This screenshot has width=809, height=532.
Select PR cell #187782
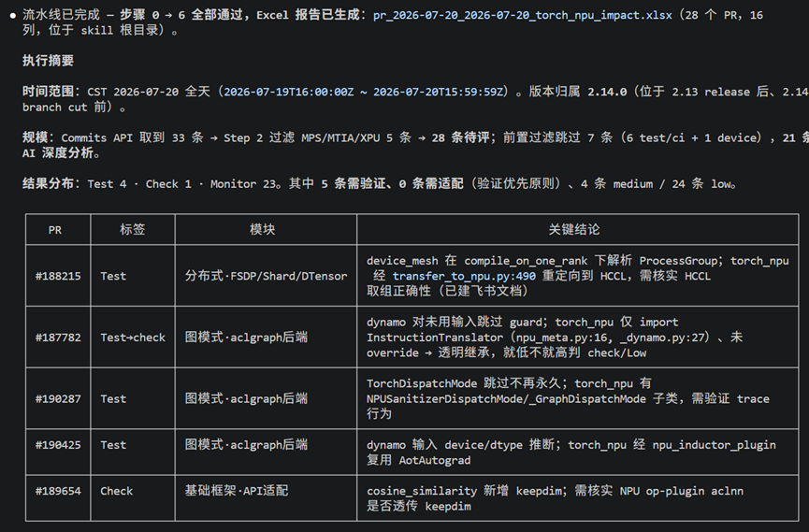click(58, 337)
